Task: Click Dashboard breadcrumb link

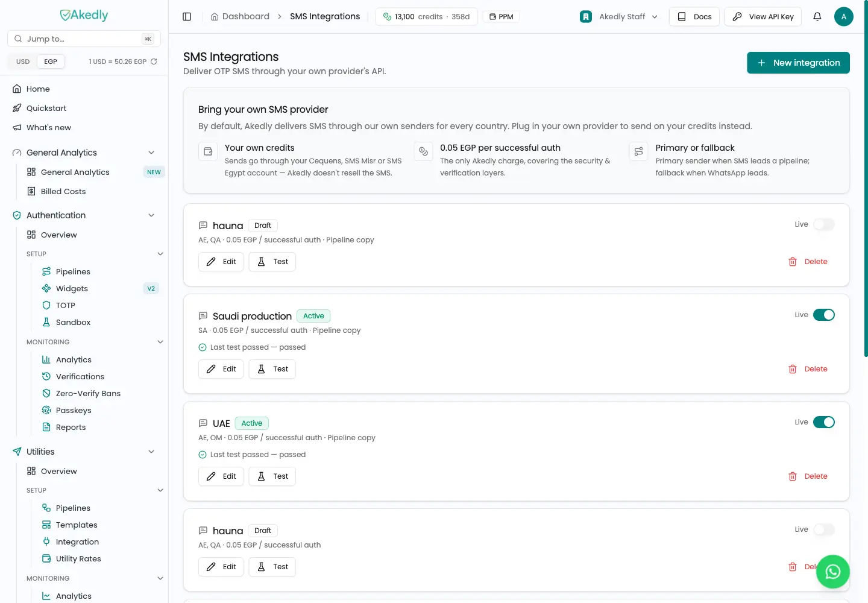Action: tap(240, 17)
